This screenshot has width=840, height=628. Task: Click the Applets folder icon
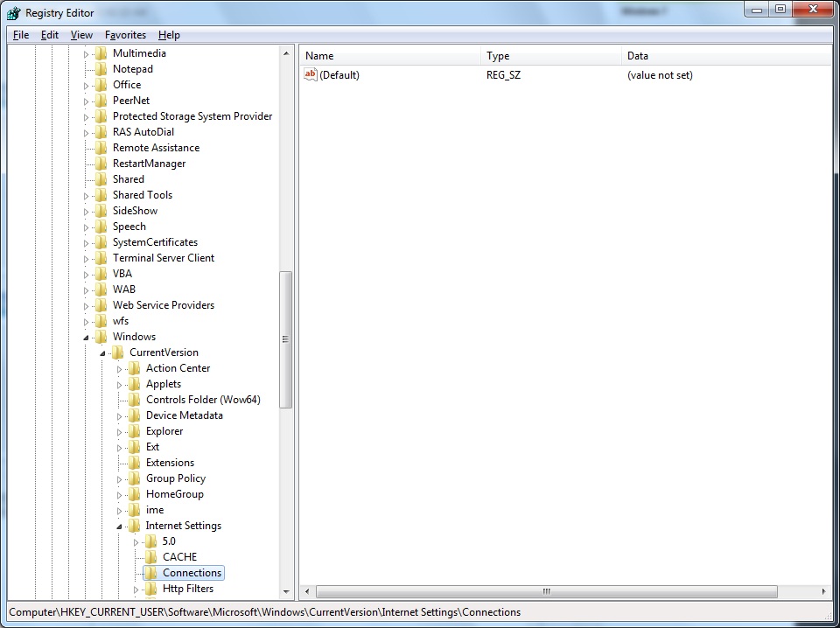[135, 384]
